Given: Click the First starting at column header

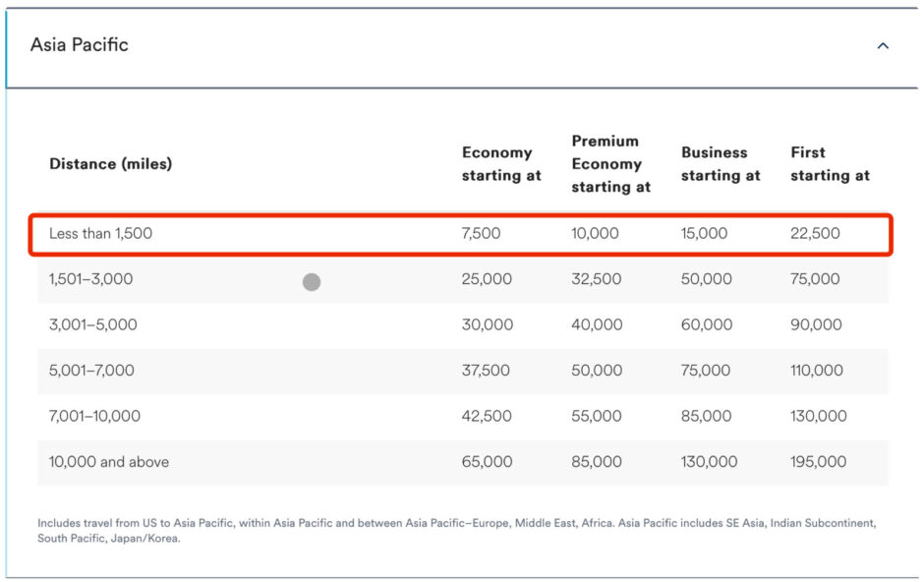Looking at the screenshot, I should 830,164.
